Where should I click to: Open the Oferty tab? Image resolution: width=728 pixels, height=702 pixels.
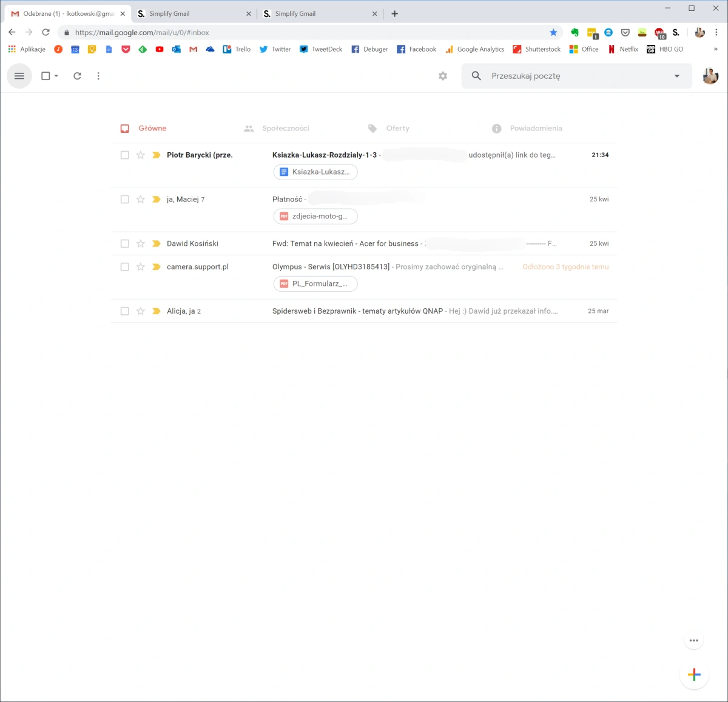[389, 128]
